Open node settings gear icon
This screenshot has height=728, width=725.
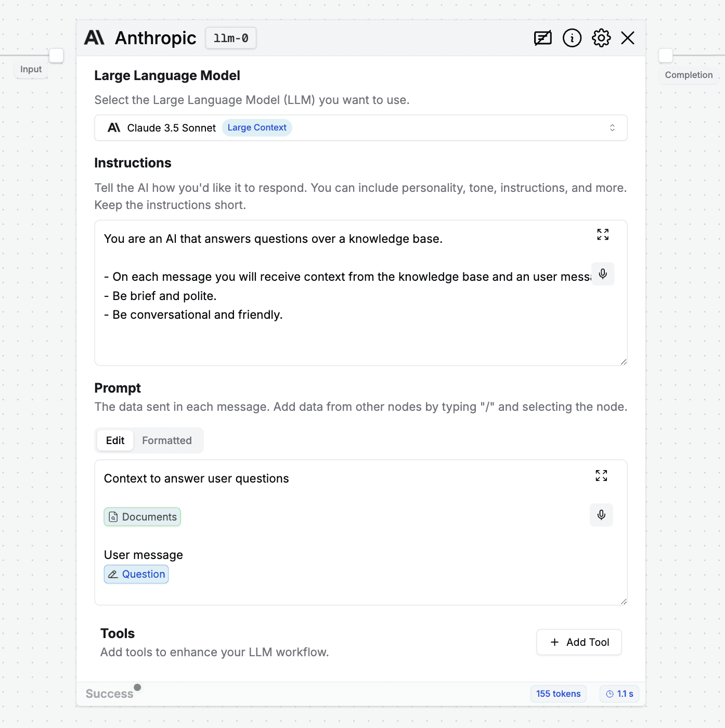[601, 38]
